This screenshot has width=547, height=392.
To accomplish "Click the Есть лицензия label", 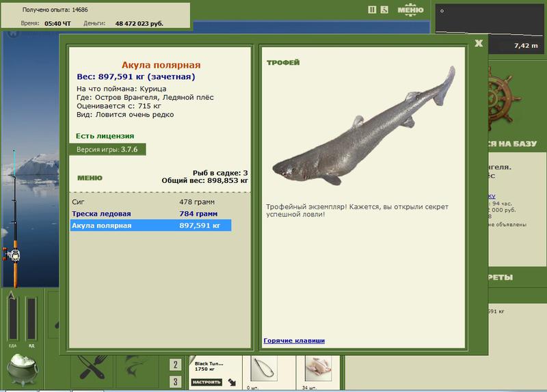I will tap(105, 136).
